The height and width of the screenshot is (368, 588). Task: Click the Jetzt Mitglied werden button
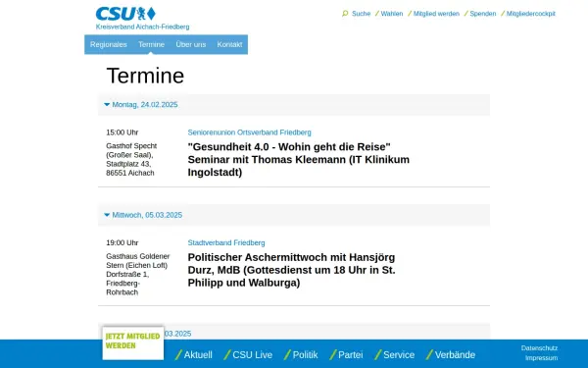133,342
